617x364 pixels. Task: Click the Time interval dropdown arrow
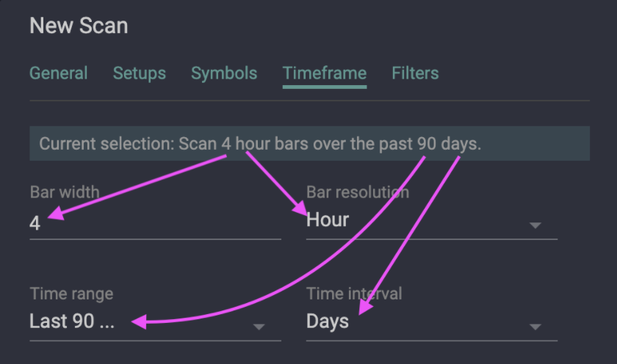click(x=535, y=327)
